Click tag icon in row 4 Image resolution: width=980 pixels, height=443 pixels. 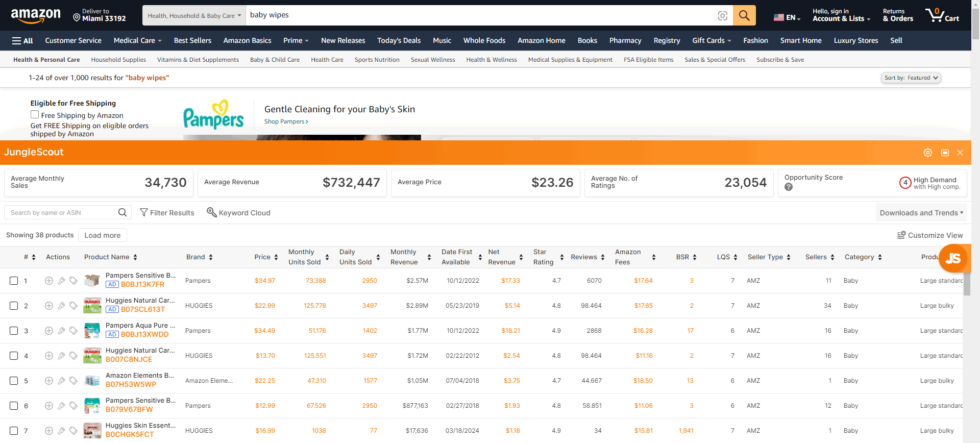tap(73, 356)
